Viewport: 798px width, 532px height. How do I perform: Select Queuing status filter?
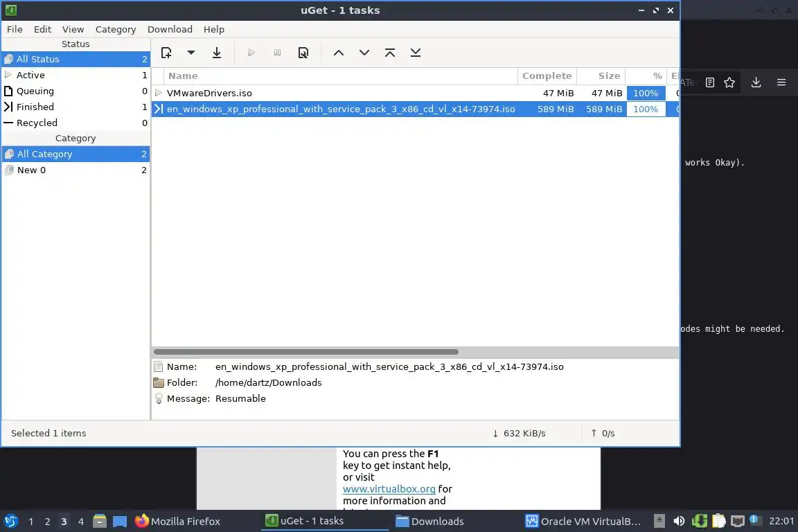pos(76,91)
